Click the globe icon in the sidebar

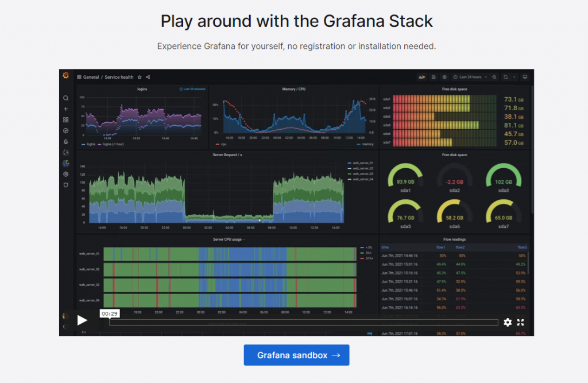(x=65, y=152)
